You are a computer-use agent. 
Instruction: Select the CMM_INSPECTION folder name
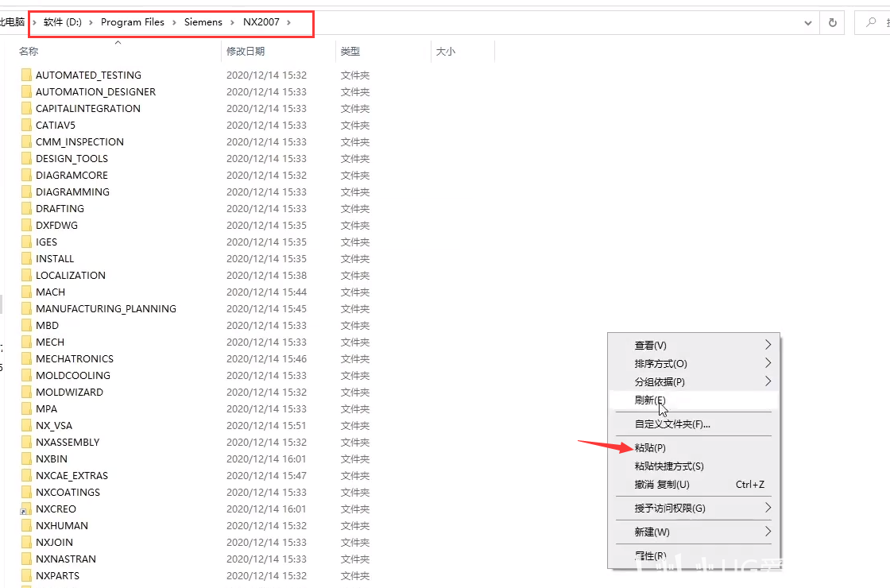pos(79,142)
